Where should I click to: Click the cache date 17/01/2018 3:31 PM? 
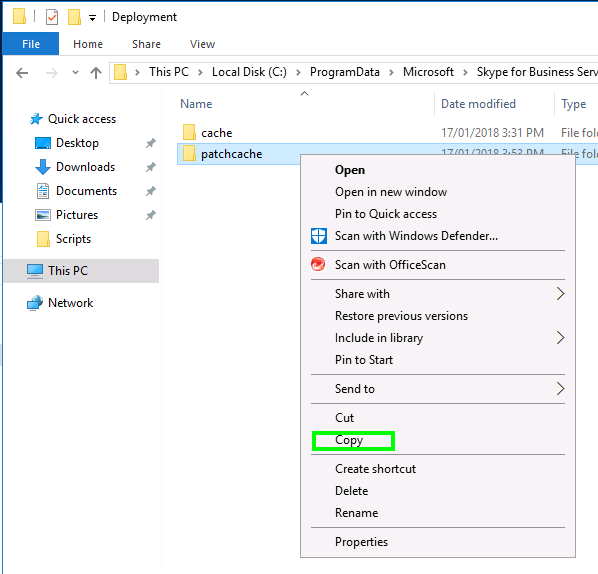(x=492, y=133)
